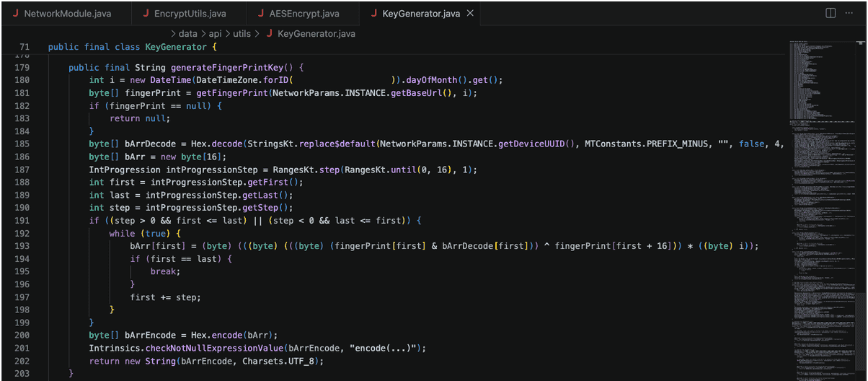Click line number 187 in the gutter
This screenshot has width=868, height=381.
pyautogui.click(x=22, y=170)
